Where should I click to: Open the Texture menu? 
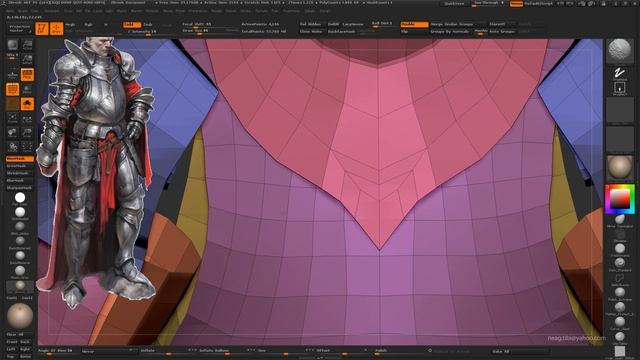262,11
